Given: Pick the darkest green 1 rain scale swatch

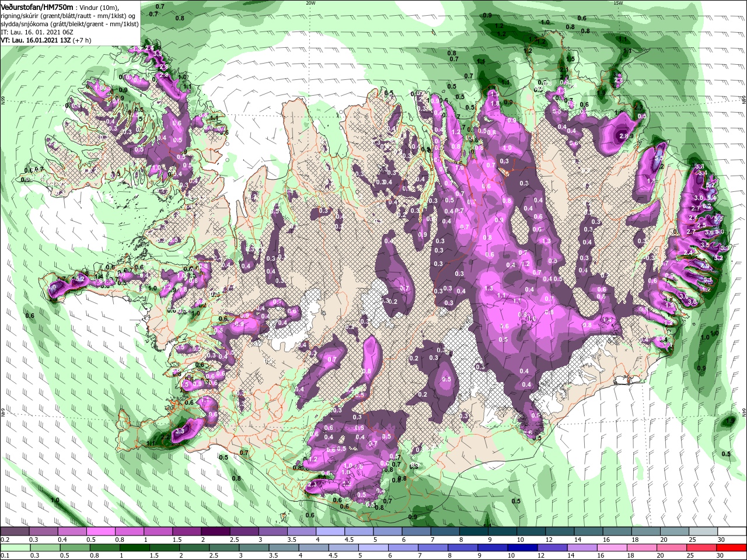Looking at the screenshot, I should (x=135, y=548).
